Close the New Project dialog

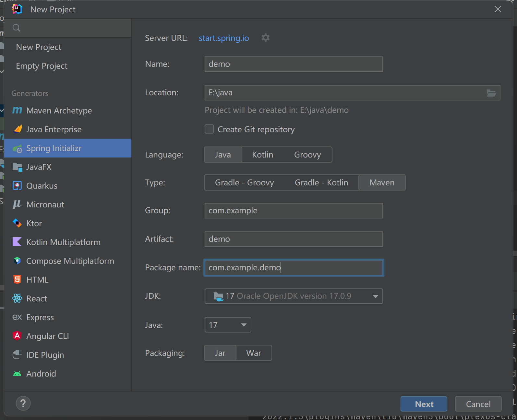coord(498,9)
